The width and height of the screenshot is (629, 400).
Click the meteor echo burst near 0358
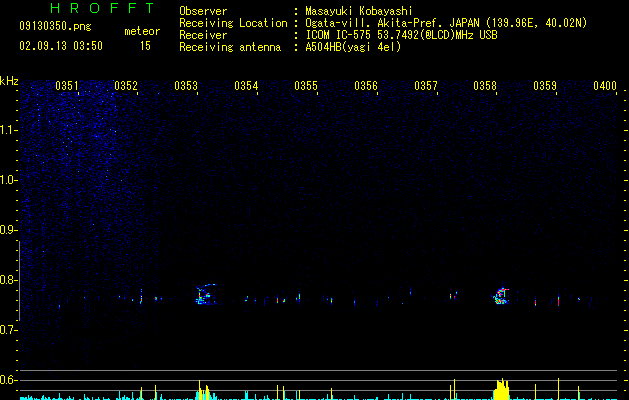pos(500,296)
